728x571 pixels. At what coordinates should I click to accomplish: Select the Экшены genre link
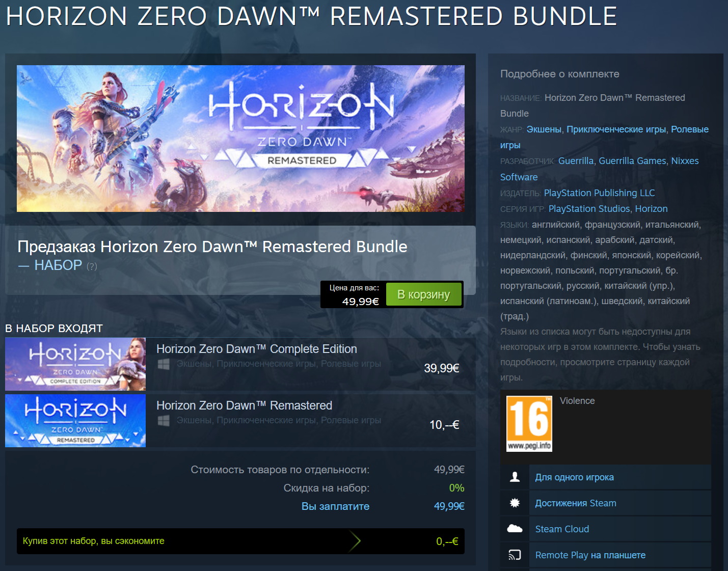point(544,129)
